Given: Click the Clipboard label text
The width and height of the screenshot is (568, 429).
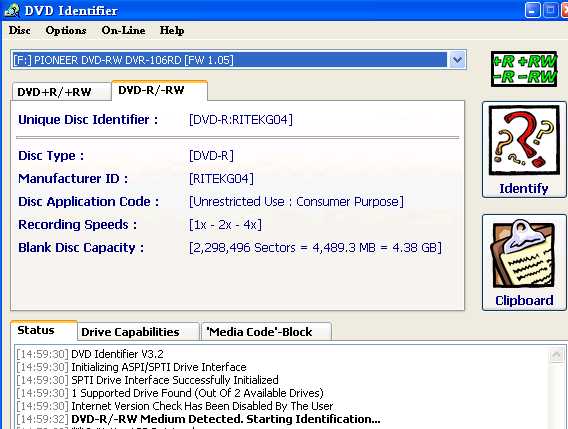Looking at the screenshot, I should (x=524, y=300).
